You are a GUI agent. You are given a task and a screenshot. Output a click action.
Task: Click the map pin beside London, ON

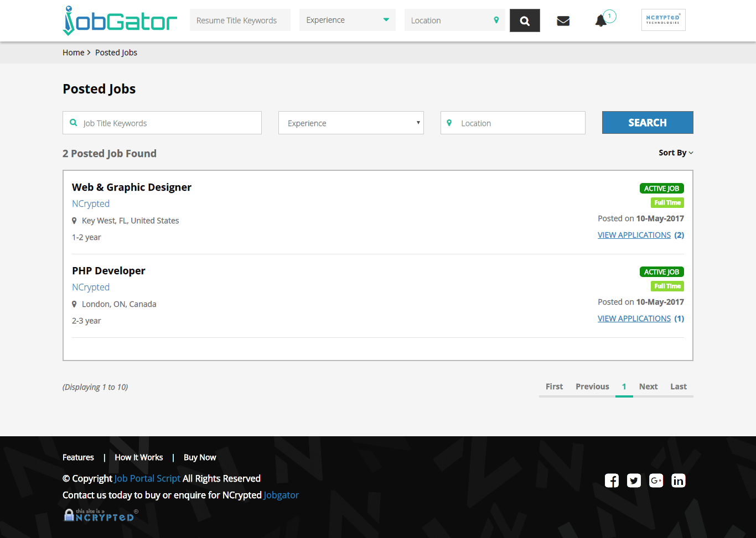[x=74, y=304]
